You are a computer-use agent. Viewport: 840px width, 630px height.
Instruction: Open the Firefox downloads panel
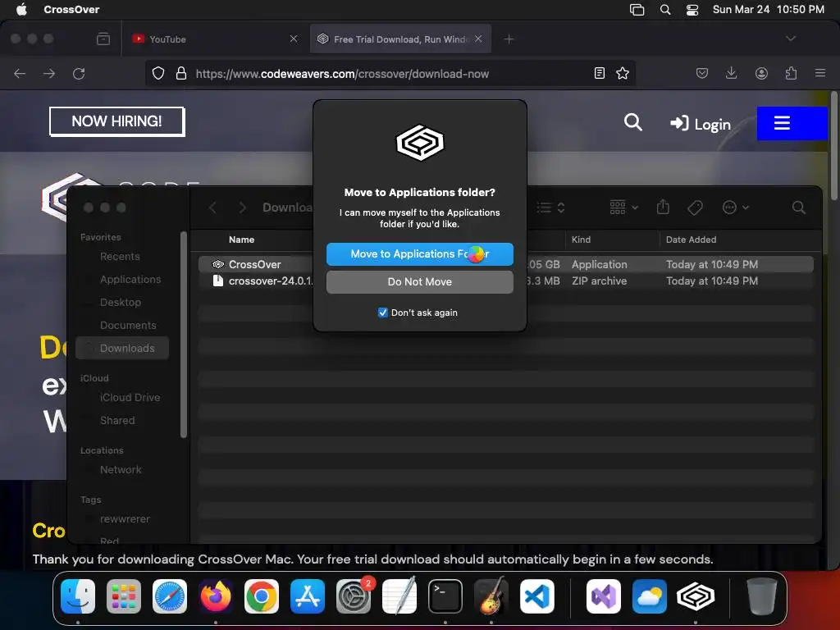pos(731,73)
